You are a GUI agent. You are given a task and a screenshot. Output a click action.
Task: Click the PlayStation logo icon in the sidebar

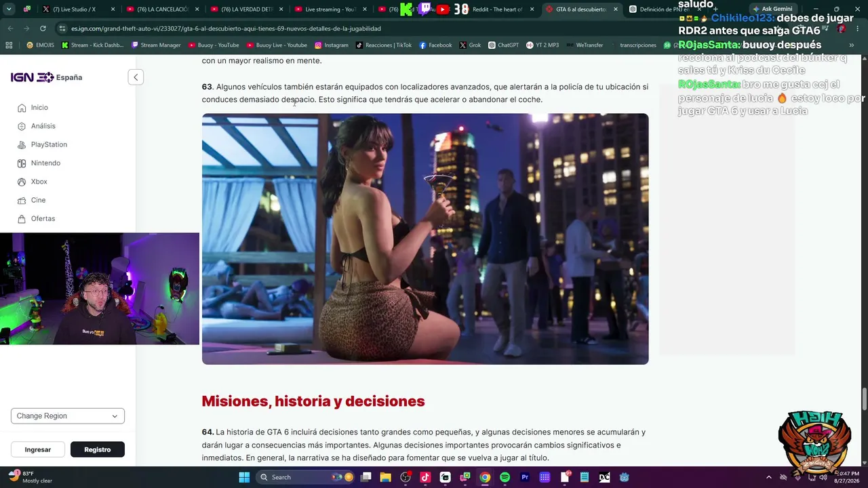(22, 144)
